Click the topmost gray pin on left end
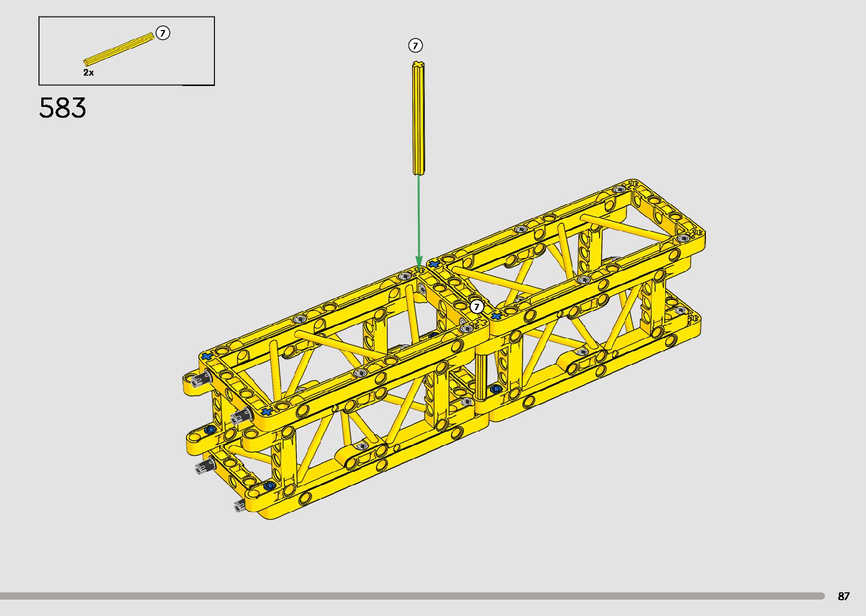 [197, 381]
